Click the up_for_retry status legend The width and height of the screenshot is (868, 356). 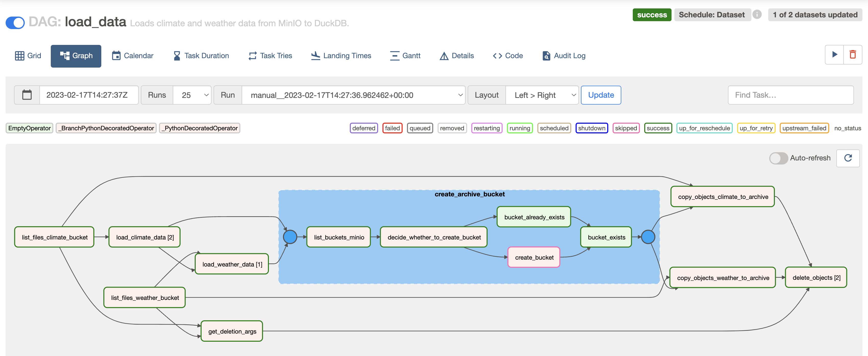pyautogui.click(x=756, y=128)
